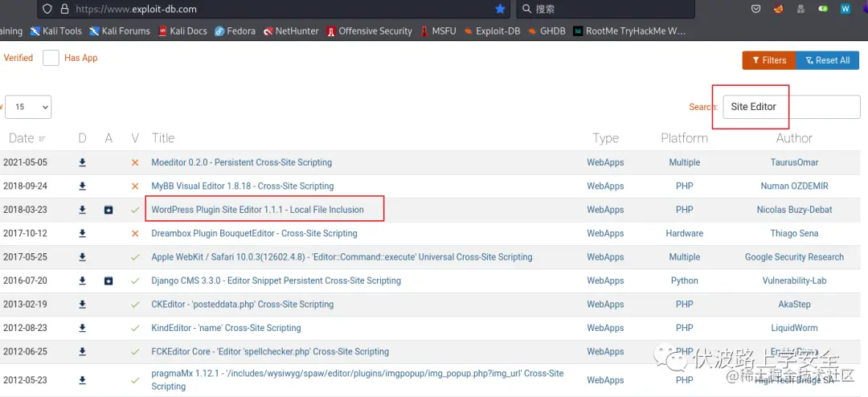Open the Kali Forums bookmark
The height and width of the screenshot is (397, 868).
(120, 31)
